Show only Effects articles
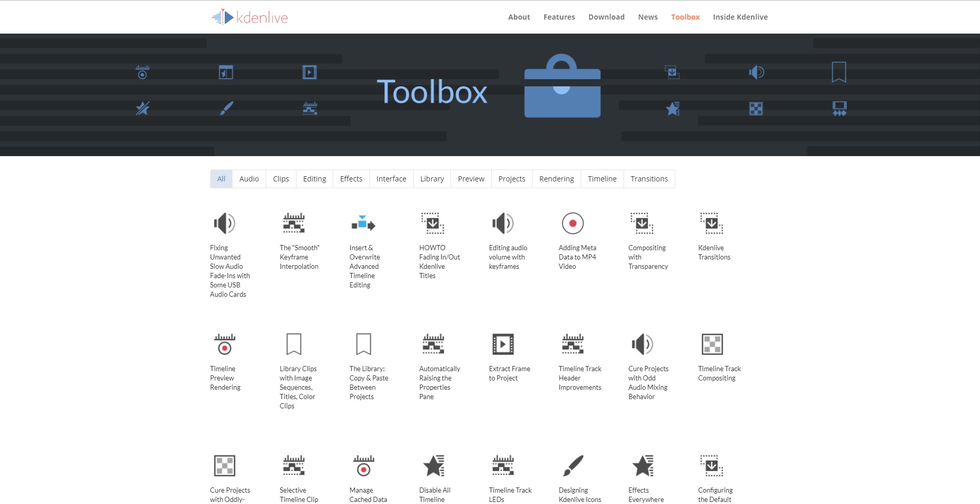Viewport: 980px width, 504px height. click(x=351, y=179)
